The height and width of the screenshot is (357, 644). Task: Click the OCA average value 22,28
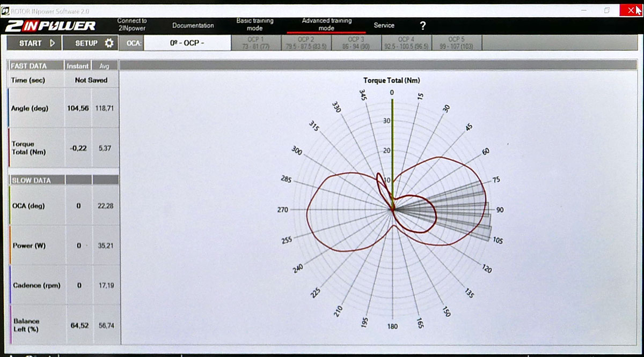point(105,206)
